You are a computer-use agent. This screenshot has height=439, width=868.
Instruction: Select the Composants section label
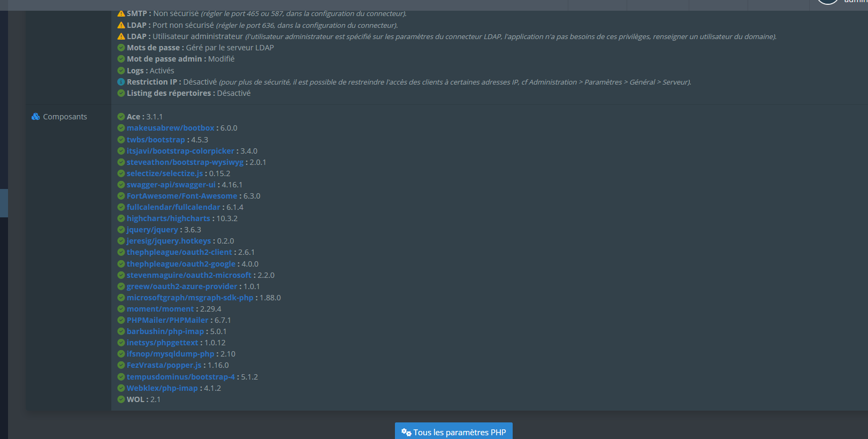click(x=65, y=117)
